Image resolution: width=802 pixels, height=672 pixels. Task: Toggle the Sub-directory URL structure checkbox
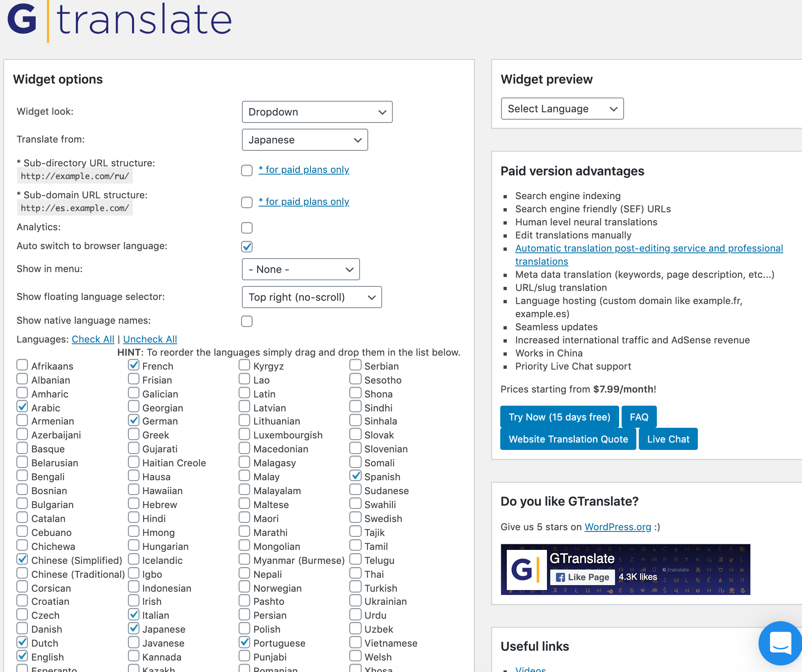[247, 170]
